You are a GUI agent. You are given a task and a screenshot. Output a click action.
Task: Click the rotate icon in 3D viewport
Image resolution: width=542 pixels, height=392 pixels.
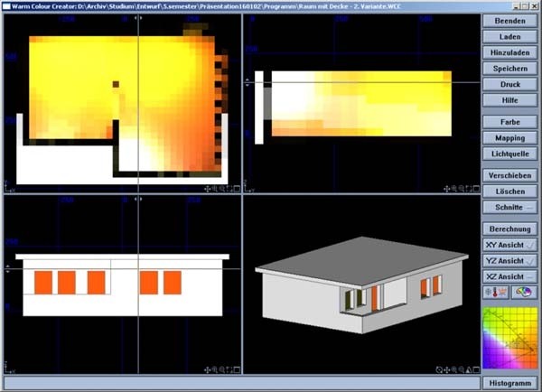439,369
